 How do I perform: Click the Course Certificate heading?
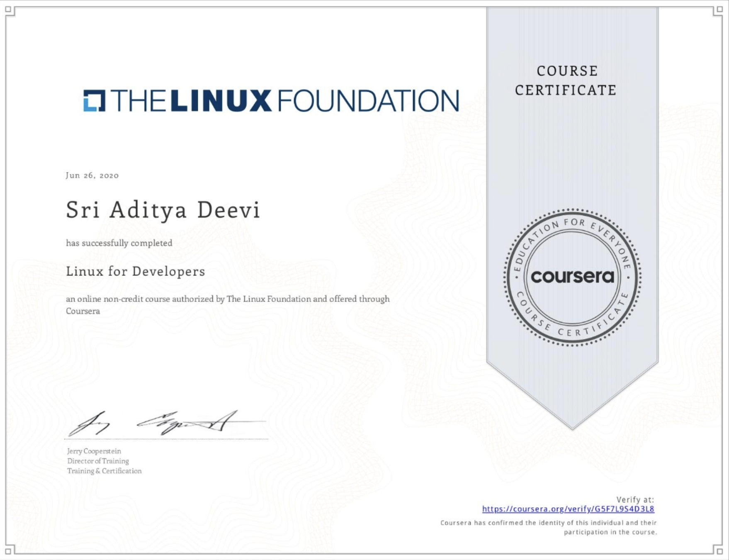[x=566, y=80]
